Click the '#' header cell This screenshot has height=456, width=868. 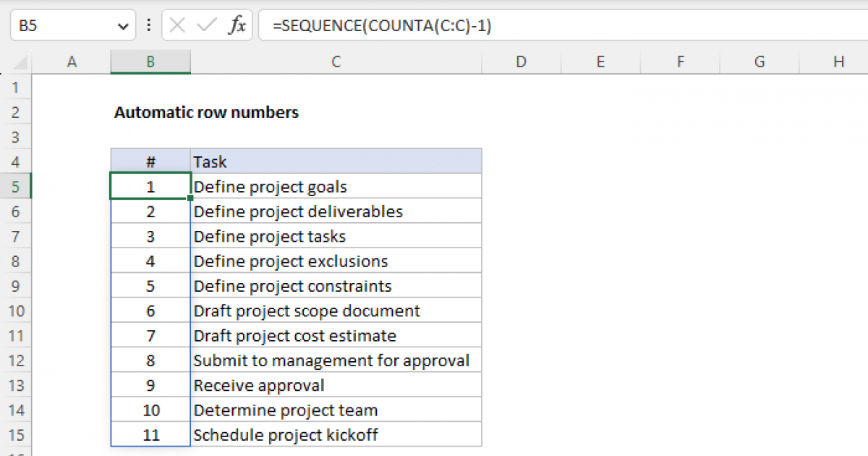tap(150, 161)
